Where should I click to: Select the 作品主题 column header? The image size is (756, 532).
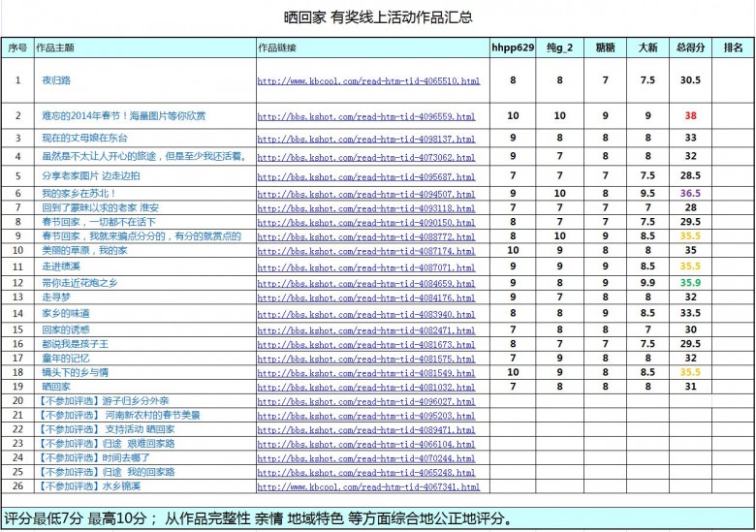point(55,47)
